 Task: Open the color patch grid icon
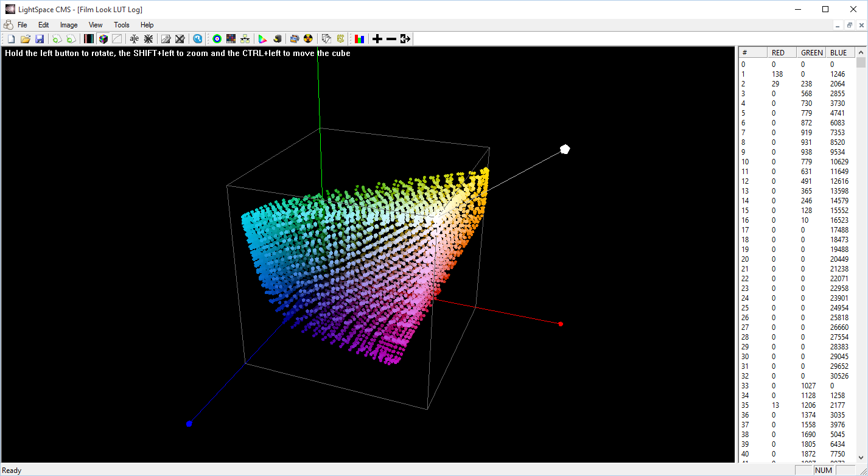click(231, 39)
